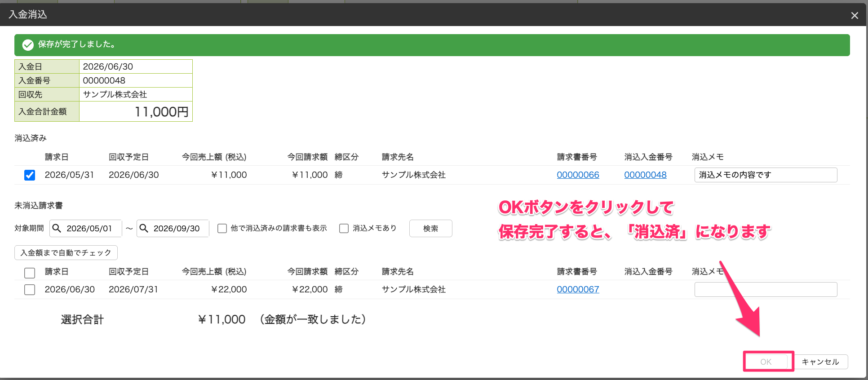868x380 pixels.
Task: Click the 消込済み section heading
Action: point(31,138)
